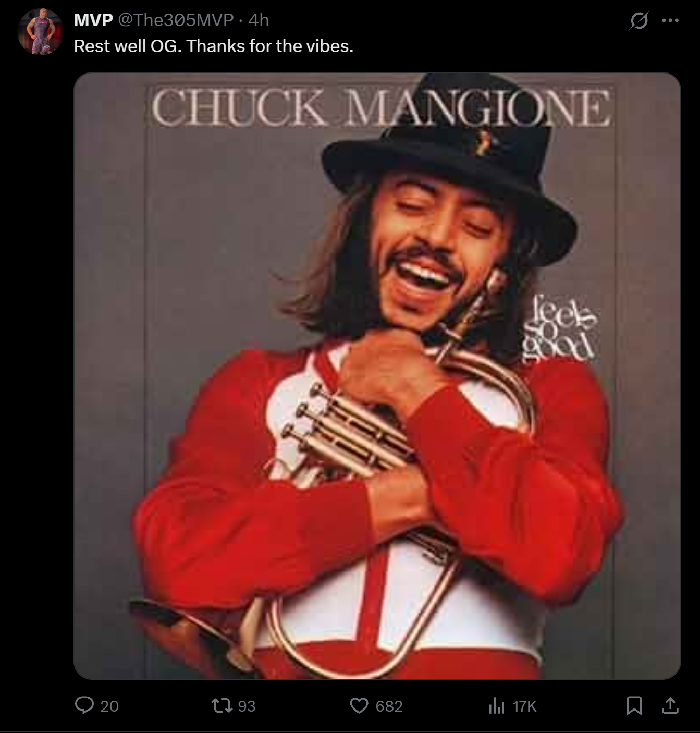
Task: Open the post via the 4h timestamp
Action: pos(259,20)
